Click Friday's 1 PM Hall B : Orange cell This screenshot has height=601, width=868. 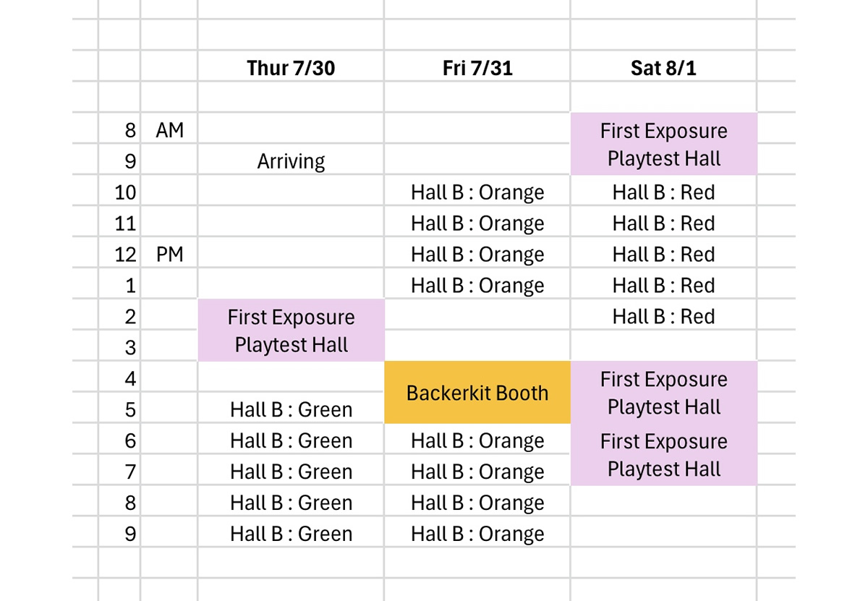pos(477,284)
